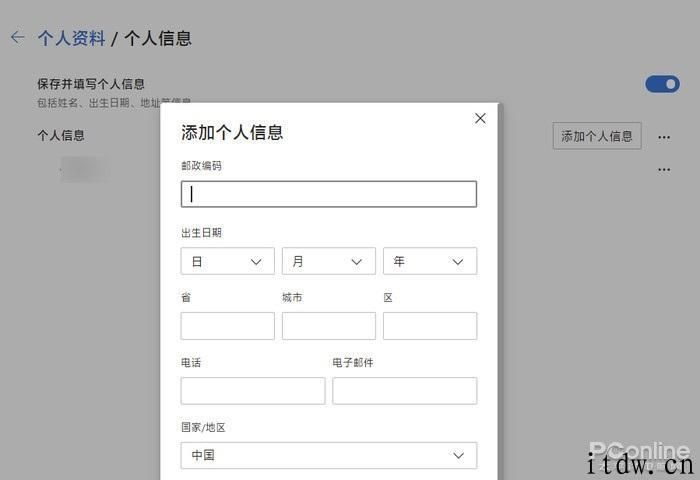Click the 个人信息 section heading
Screen dimensions: 700x480
point(61,135)
